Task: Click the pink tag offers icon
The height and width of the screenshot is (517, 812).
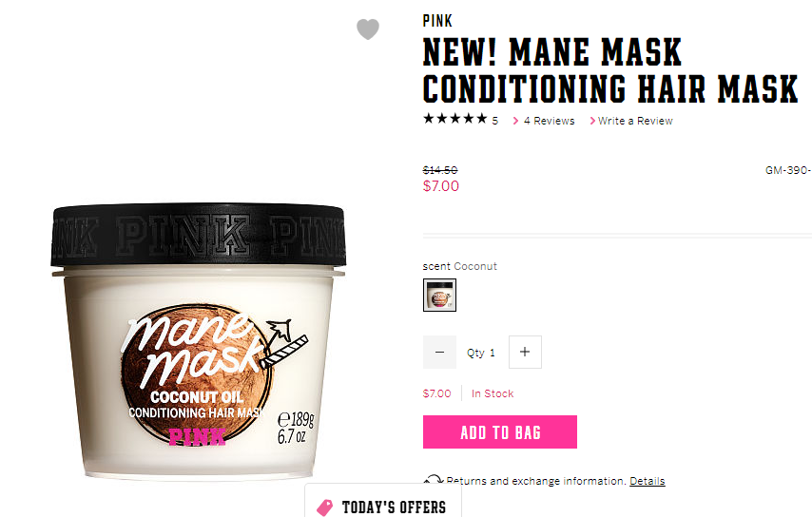Action: 324,507
